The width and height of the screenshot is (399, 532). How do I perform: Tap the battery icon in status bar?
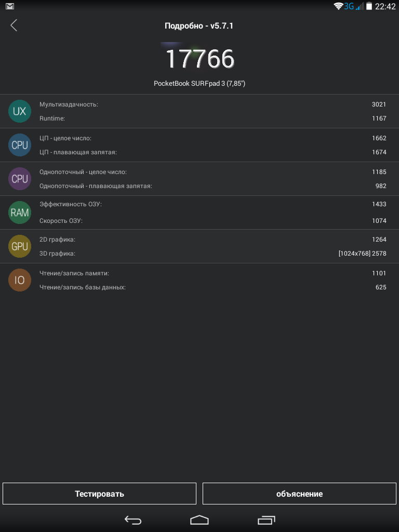coord(369,6)
